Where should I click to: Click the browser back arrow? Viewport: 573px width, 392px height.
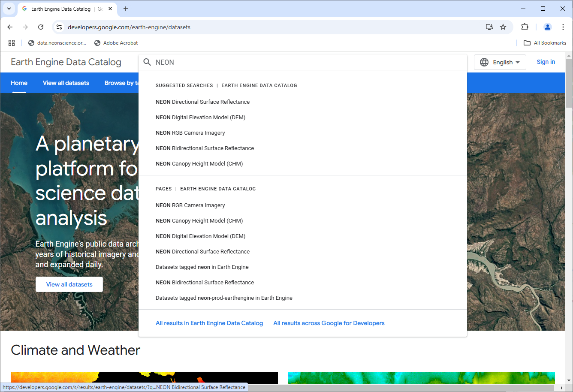(x=10, y=27)
